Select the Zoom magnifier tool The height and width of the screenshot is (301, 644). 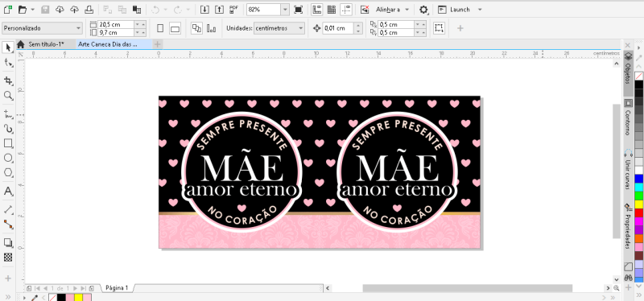[x=8, y=96]
